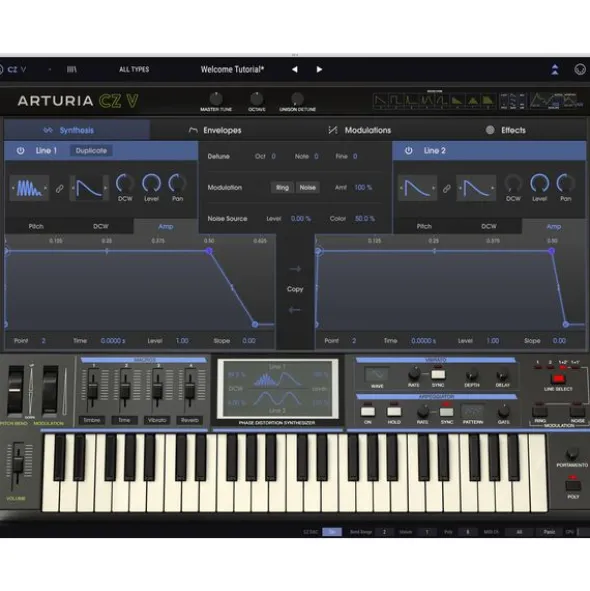Click the Line 2 Level knob
The height and width of the screenshot is (591, 590).
pyautogui.click(x=539, y=183)
